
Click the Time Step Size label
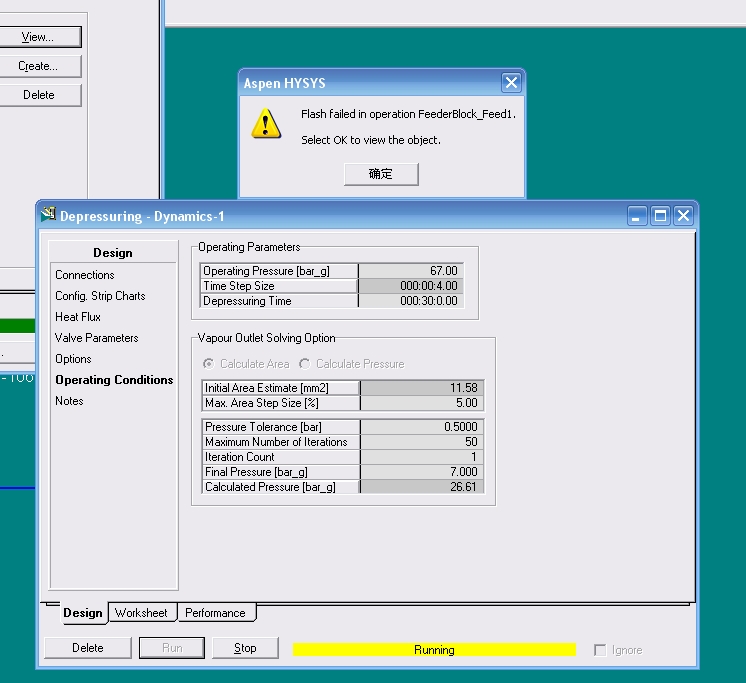tap(239, 286)
